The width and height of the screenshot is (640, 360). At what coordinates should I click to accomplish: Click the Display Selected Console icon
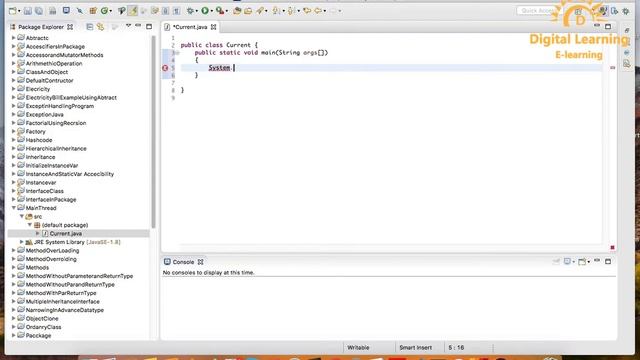(567, 261)
